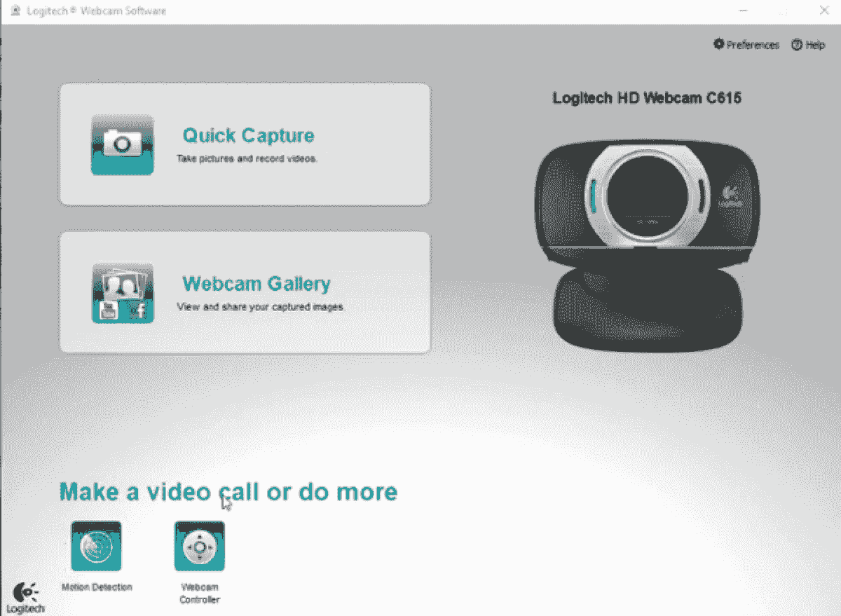Click the C615 webcam product image
841x616 pixels.
pyautogui.click(x=647, y=245)
